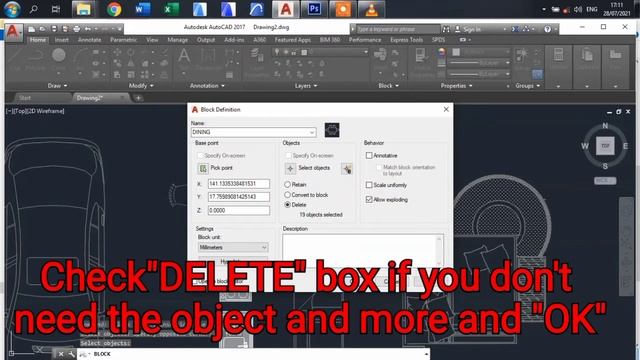
Task: Click the Autodesk Exchange X icon
Action: [x=515, y=29]
